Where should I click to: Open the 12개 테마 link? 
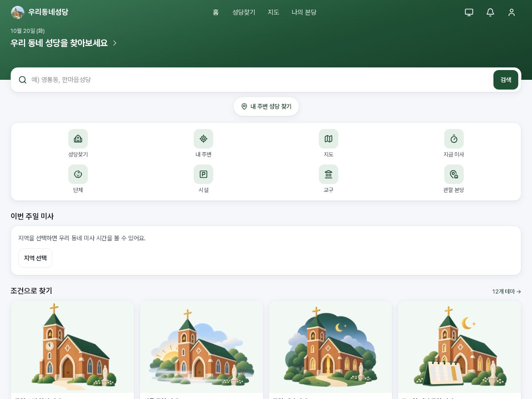pyautogui.click(x=507, y=291)
